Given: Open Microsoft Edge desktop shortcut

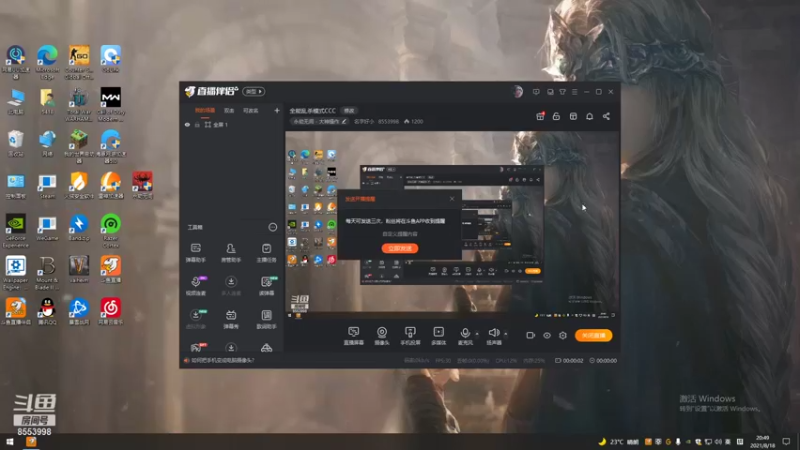Looking at the screenshot, I should tap(47, 62).
